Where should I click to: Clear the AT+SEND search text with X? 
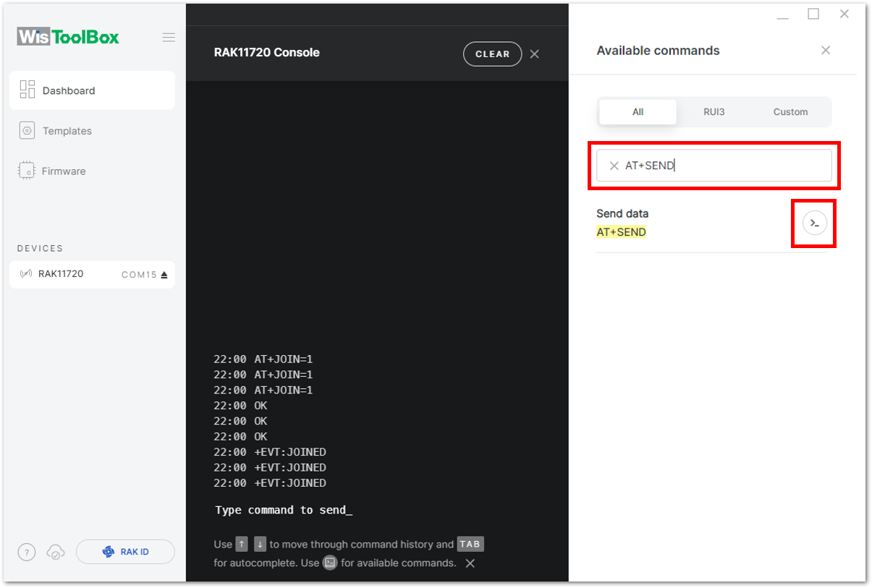pyautogui.click(x=614, y=166)
